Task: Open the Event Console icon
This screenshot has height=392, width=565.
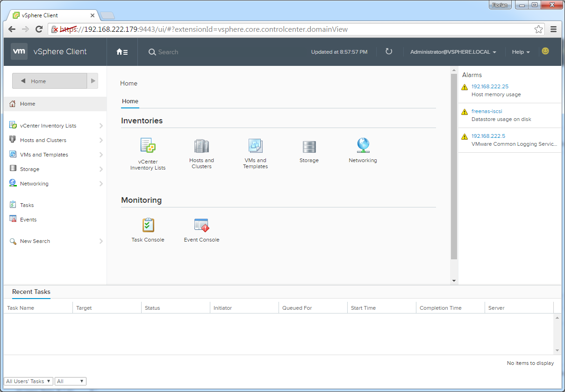Action: click(201, 225)
